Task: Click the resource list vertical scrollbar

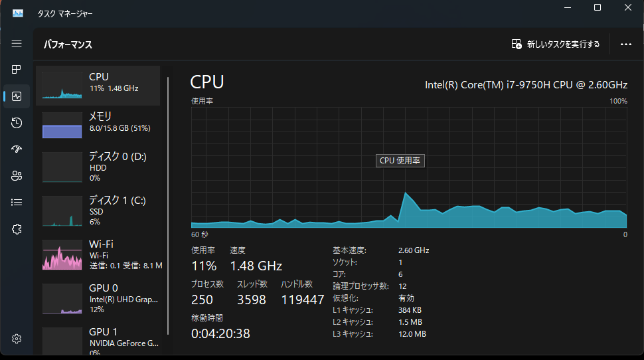Action: pos(168,205)
